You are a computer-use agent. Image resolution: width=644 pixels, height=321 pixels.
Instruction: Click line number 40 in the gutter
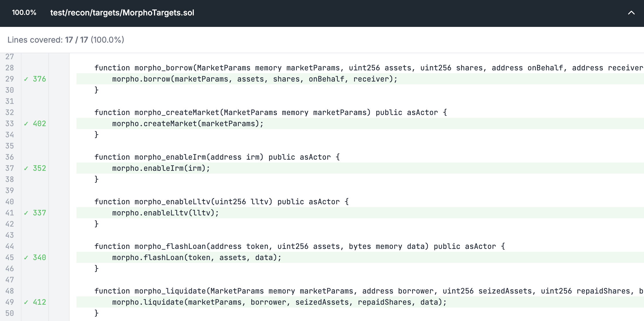click(10, 202)
